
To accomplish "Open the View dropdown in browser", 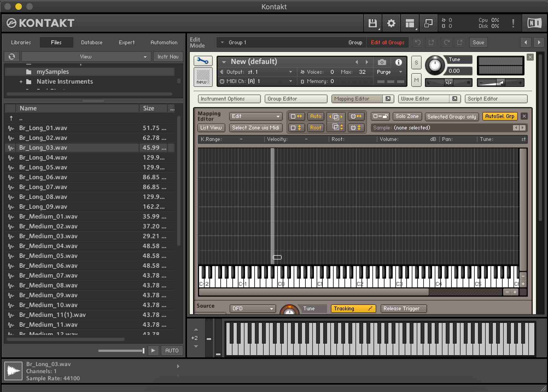I will point(86,57).
